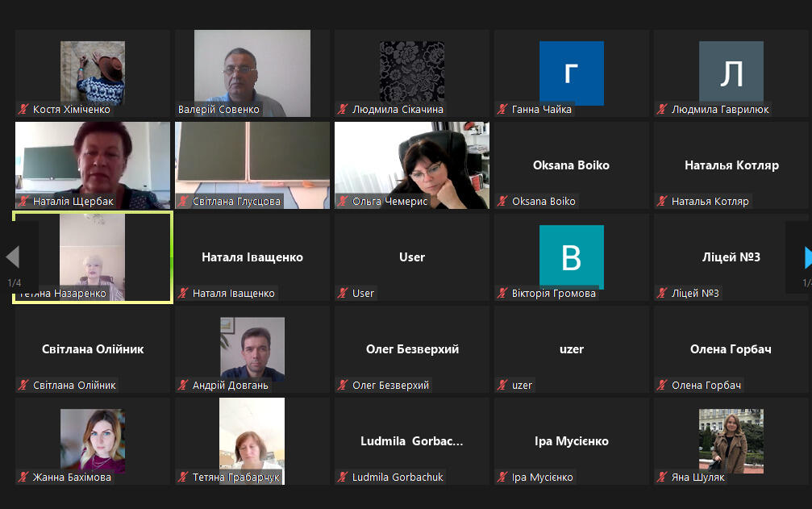Go to previous gallery page with left arrow

13,257
